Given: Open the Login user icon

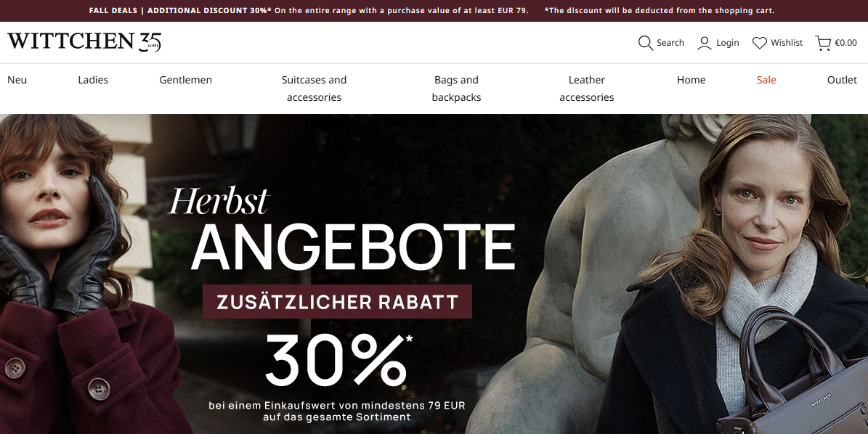Looking at the screenshot, I should tap(704, 43).
